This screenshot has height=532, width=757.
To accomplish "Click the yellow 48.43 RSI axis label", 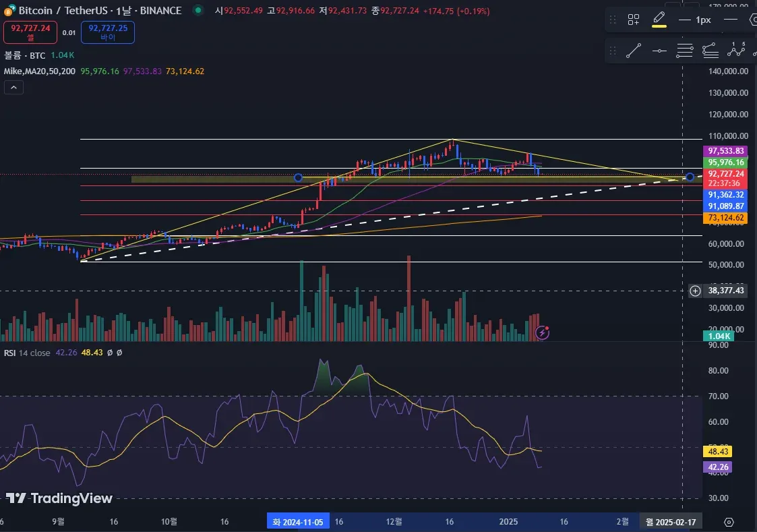I will tap(718, 451).
